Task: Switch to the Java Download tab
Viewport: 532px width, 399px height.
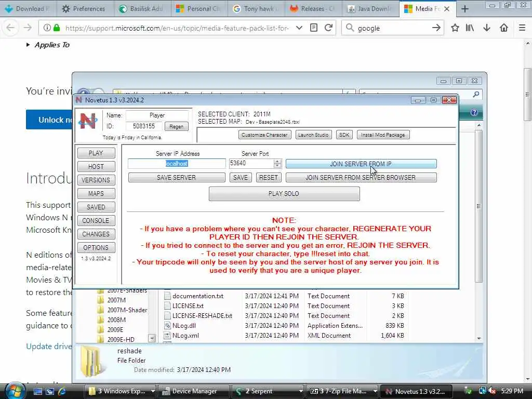Action: (369, 9)
